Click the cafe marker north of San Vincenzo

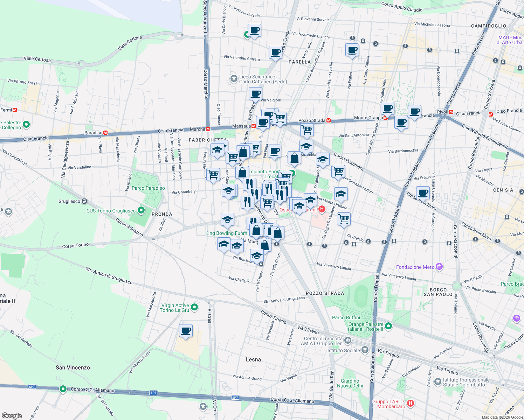click(x=186, y=331)
